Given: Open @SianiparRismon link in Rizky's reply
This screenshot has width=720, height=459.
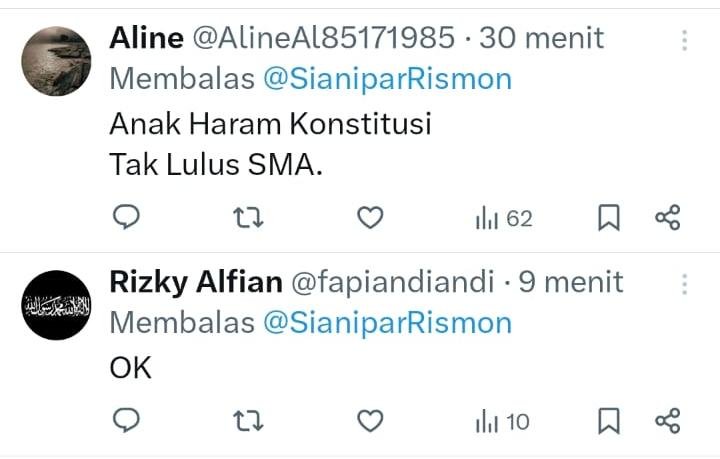Looking at the screenshot, I should coord(388,323).
